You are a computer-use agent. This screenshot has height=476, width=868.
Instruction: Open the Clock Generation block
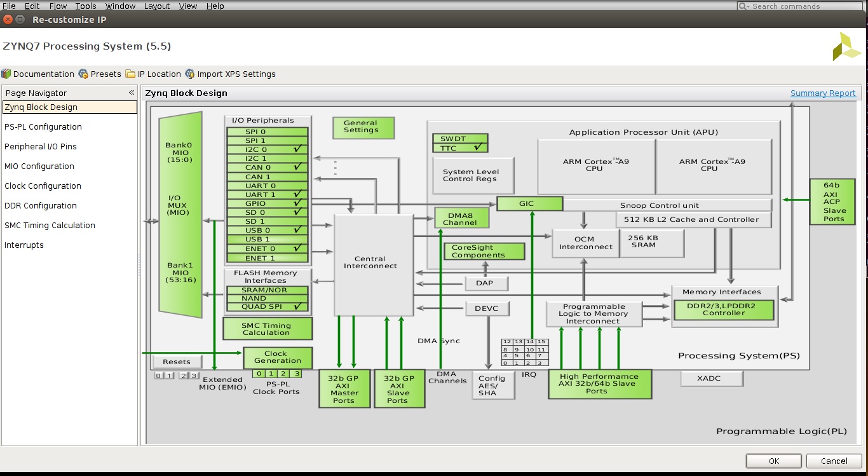[x=278, y=358]
